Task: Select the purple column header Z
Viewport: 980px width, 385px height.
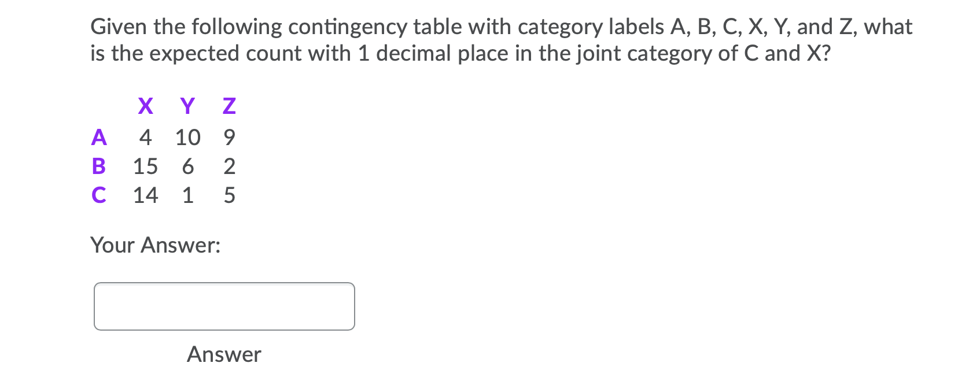Action: point(229,106)
